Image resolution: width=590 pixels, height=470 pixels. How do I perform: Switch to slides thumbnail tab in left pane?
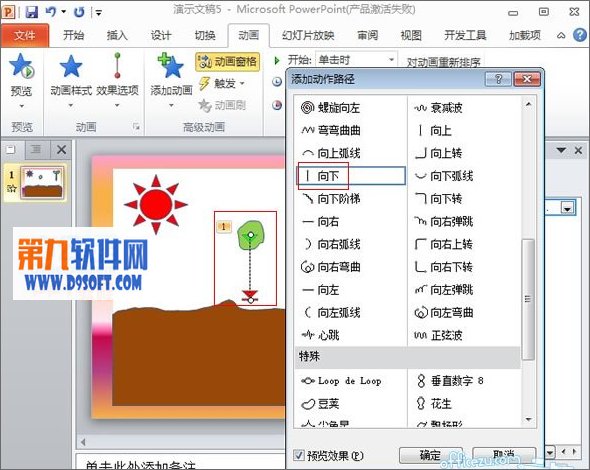tap(12, 150)
